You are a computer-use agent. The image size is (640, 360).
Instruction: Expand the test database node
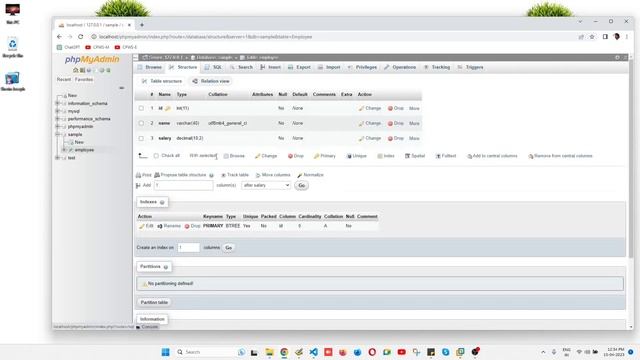pos(58,158)
